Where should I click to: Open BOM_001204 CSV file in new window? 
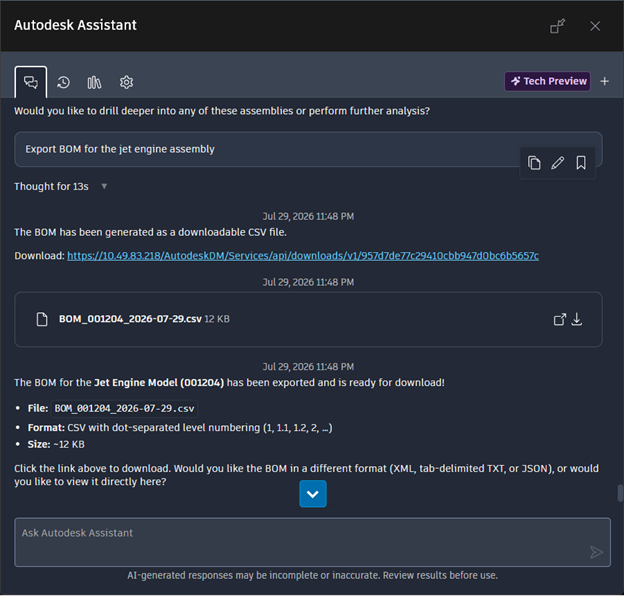pos(560,319)
